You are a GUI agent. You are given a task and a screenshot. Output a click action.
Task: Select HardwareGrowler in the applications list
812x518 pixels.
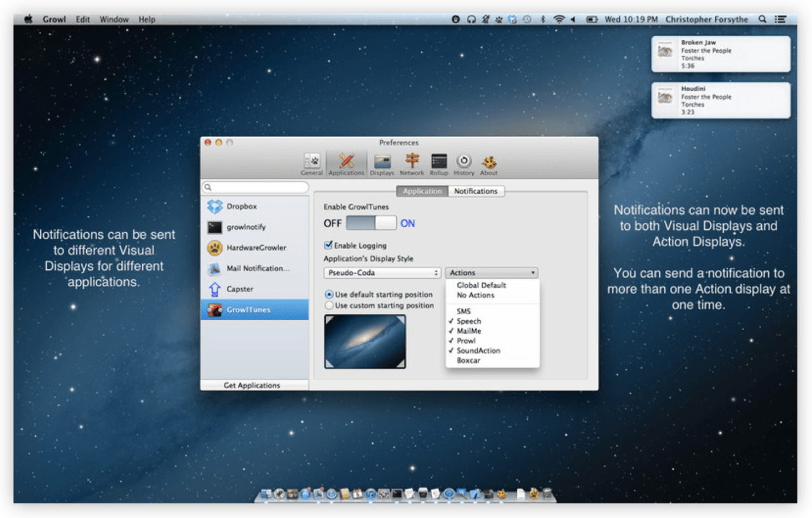tap(254, 248)
